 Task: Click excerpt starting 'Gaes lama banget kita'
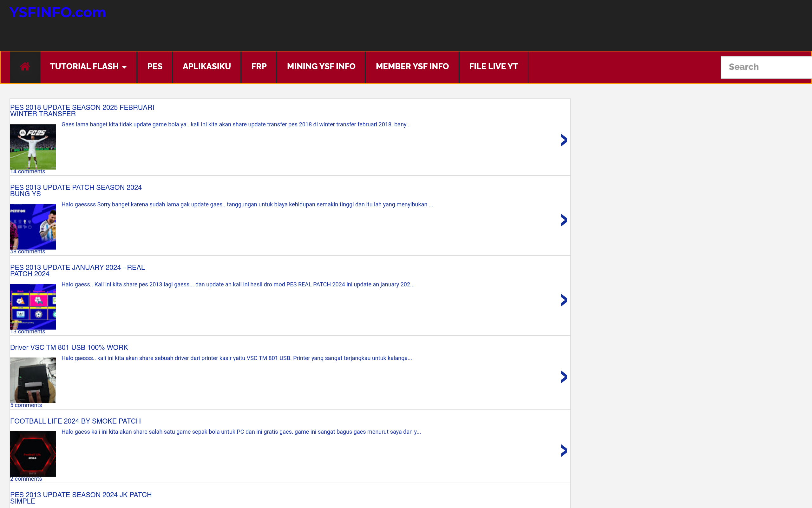coord(236,124)
